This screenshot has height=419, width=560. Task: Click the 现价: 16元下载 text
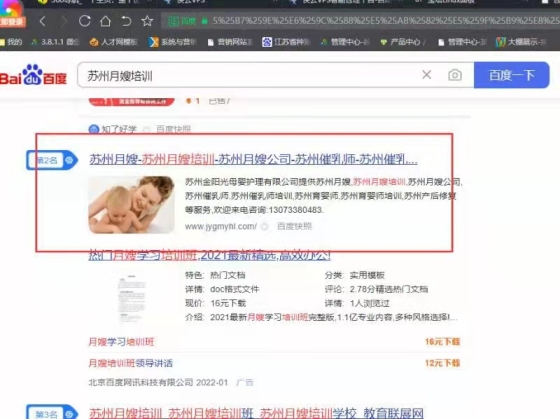pyautogui.click(x=215, y=303)
